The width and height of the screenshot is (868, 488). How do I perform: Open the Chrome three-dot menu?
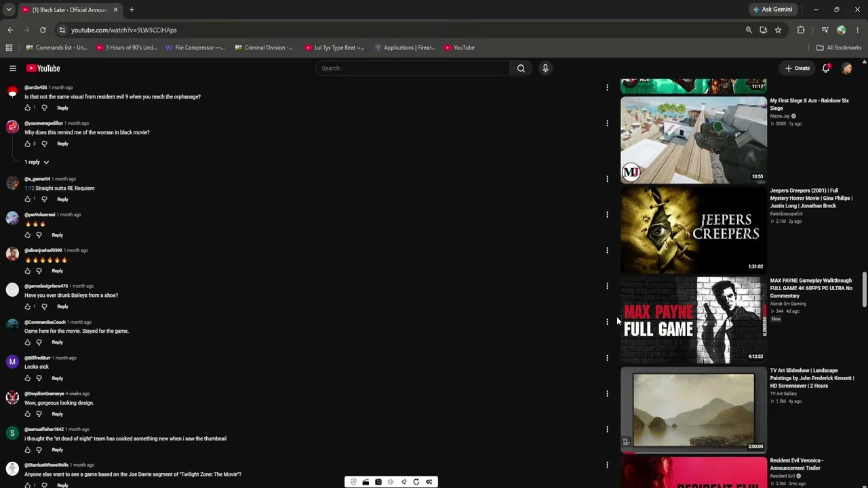click(858, 30)
